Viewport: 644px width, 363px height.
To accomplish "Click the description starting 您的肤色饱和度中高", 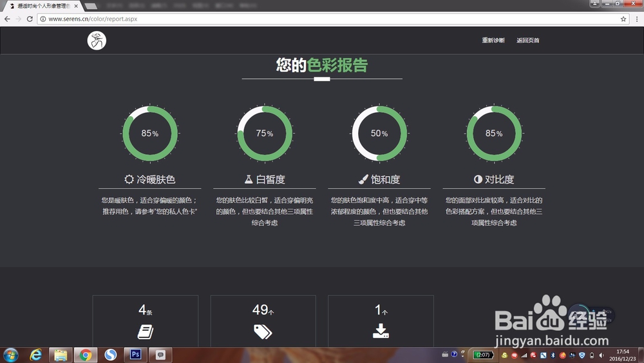I will coord(379,211).
